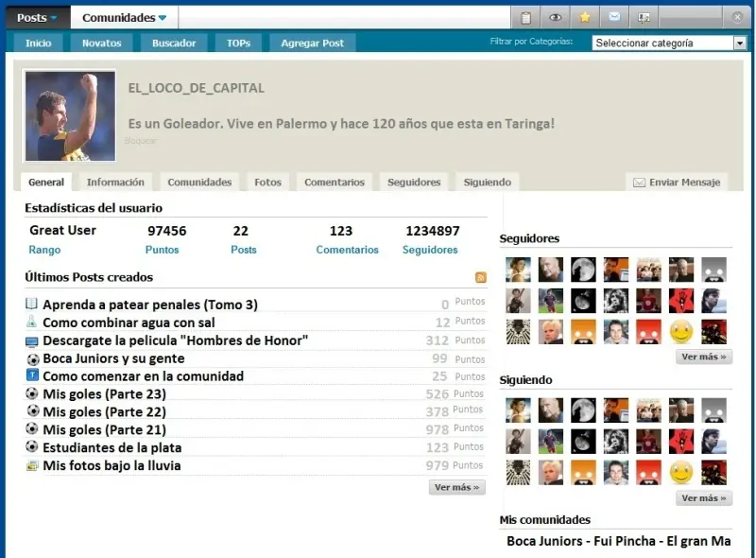Image resolution: width=756 pixels, height=558 pixels.
Task: Switch to the TOPs tab
Action: tap(238, 43)
